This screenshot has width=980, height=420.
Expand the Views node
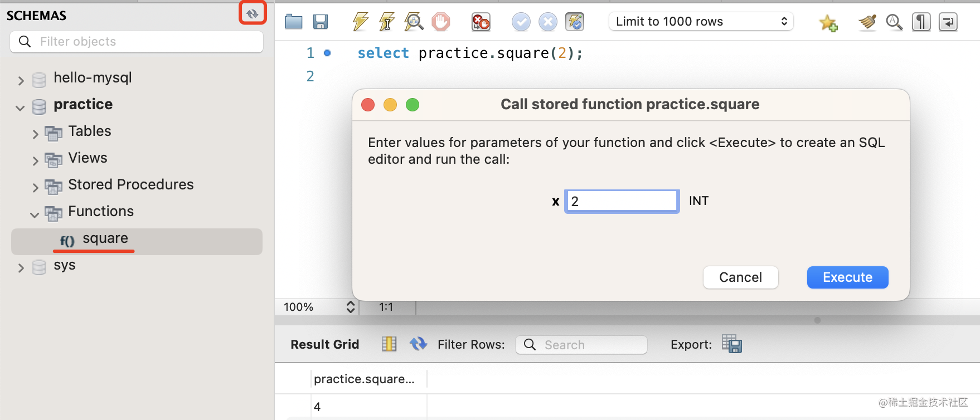(35, 161)
